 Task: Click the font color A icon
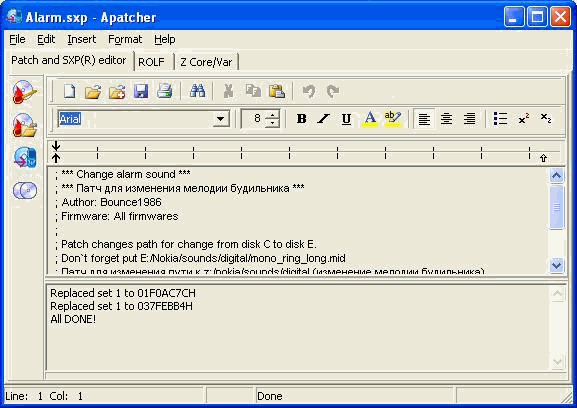[370, 119]
